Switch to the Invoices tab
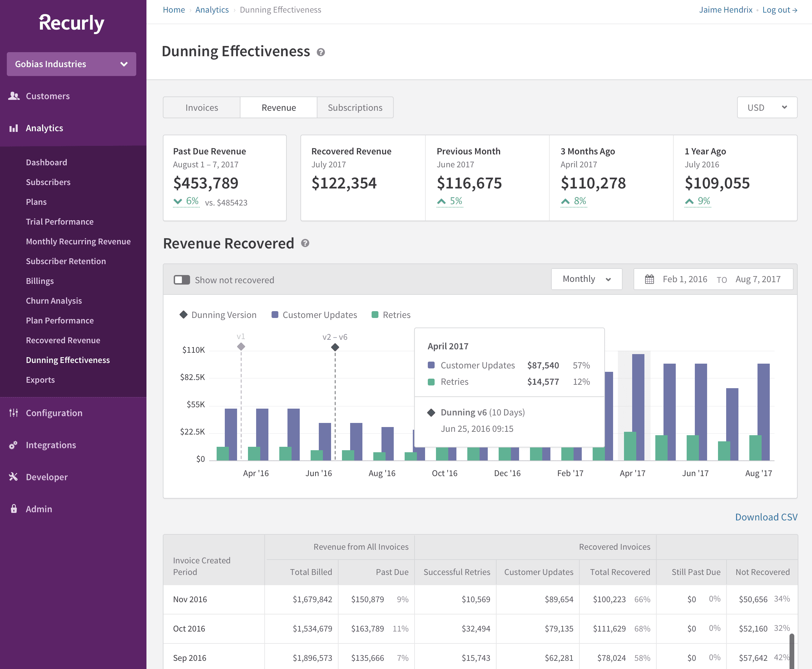Viewport: 812px width, 669px height. (x=201, y=107)
